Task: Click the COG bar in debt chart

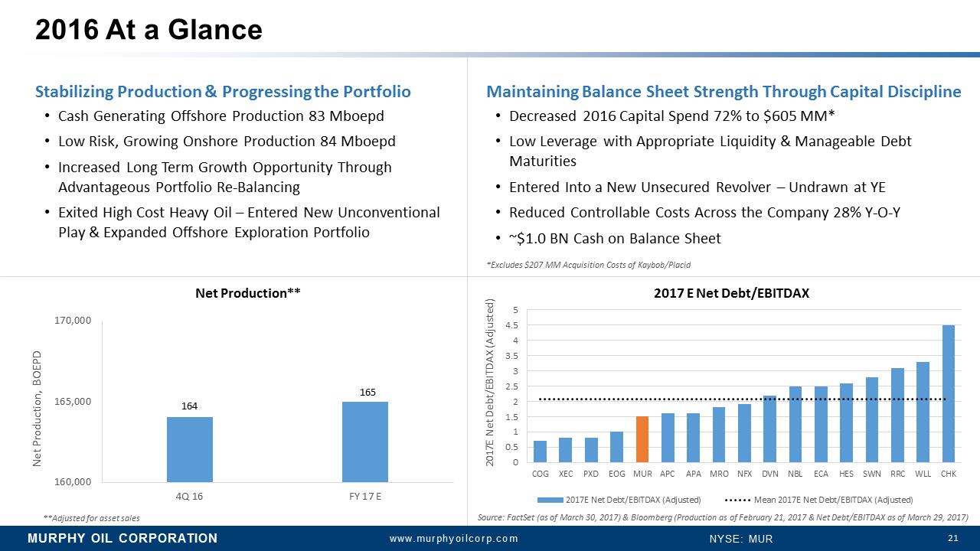Action: point(541,452)
